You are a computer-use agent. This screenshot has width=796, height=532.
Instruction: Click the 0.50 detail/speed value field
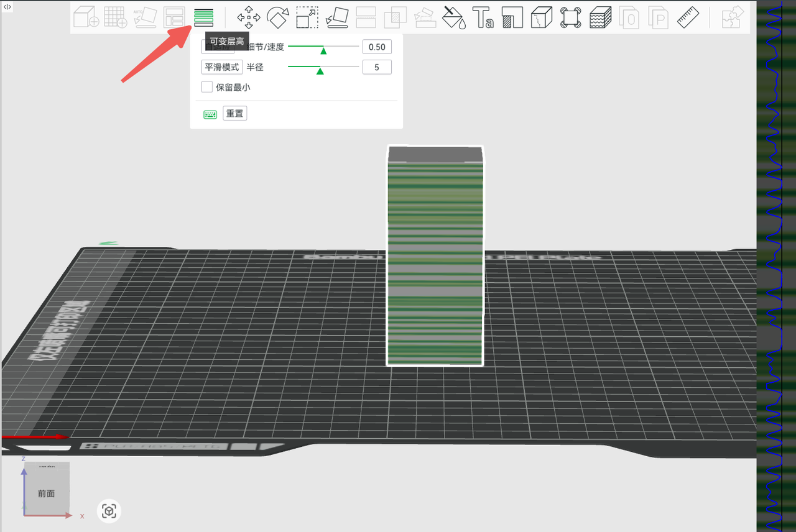coord(377,47)
